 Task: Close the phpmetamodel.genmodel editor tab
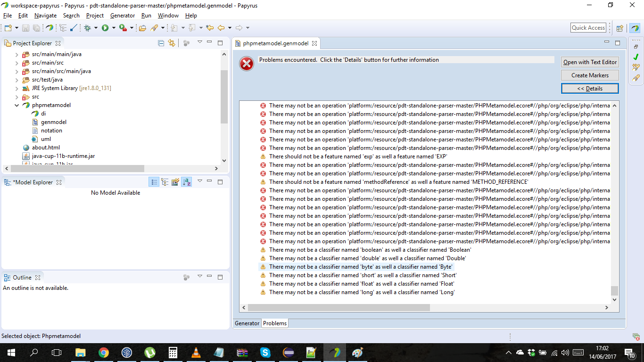[314, 43]
